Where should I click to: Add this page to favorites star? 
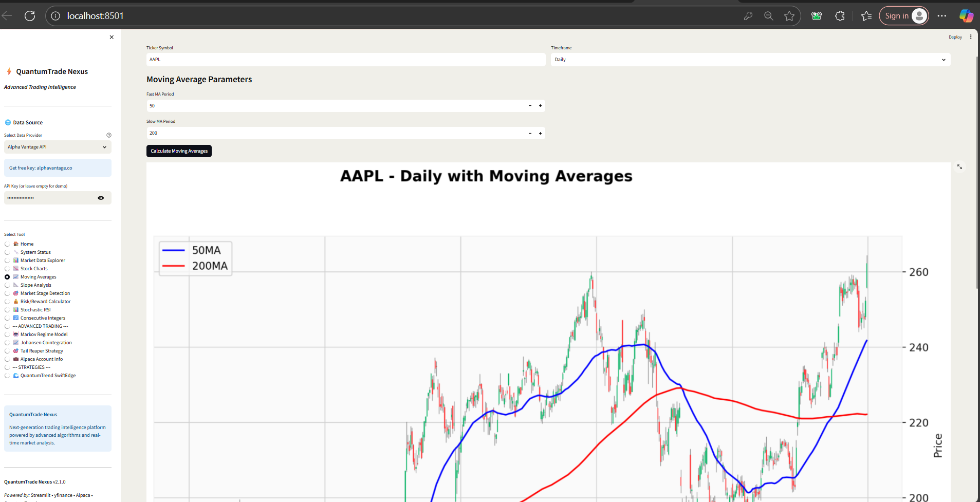click(789, 16)
